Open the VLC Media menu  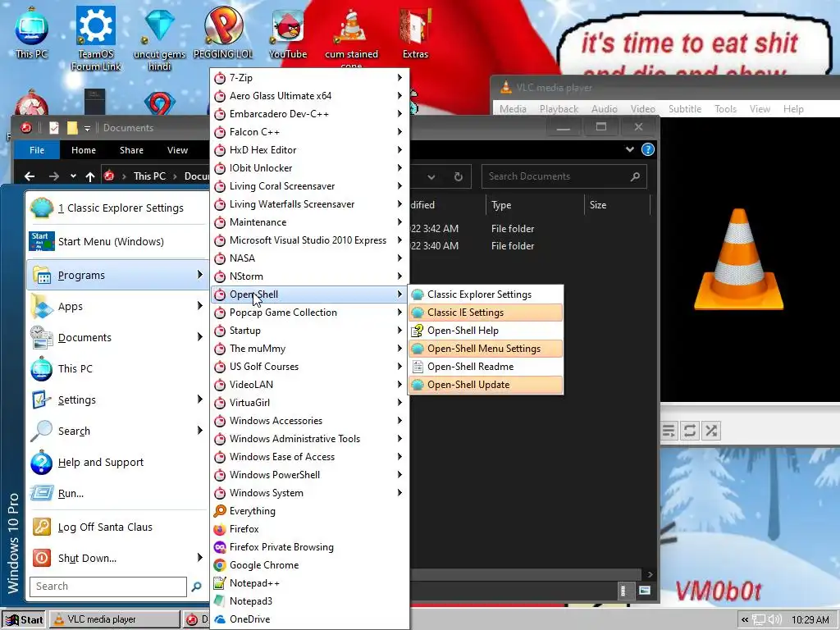[x=513, y=109]
